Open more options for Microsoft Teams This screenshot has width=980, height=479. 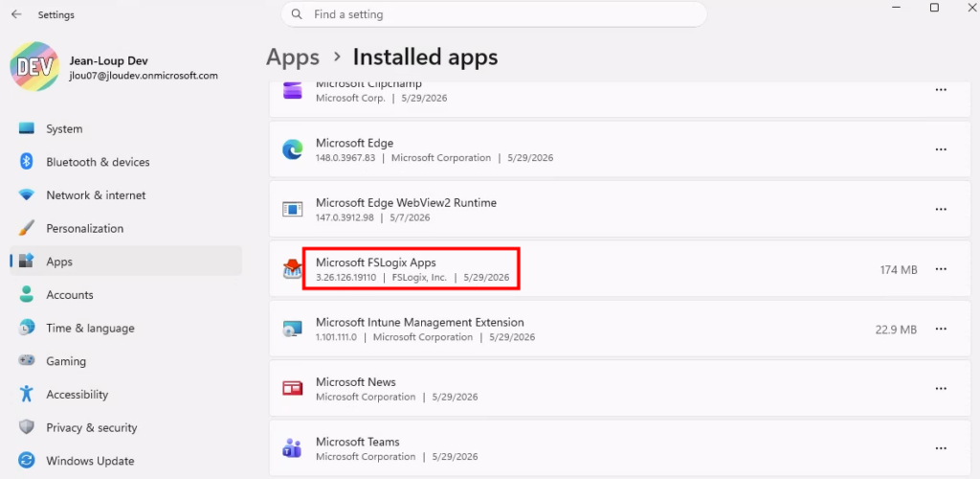coord(941,448)
